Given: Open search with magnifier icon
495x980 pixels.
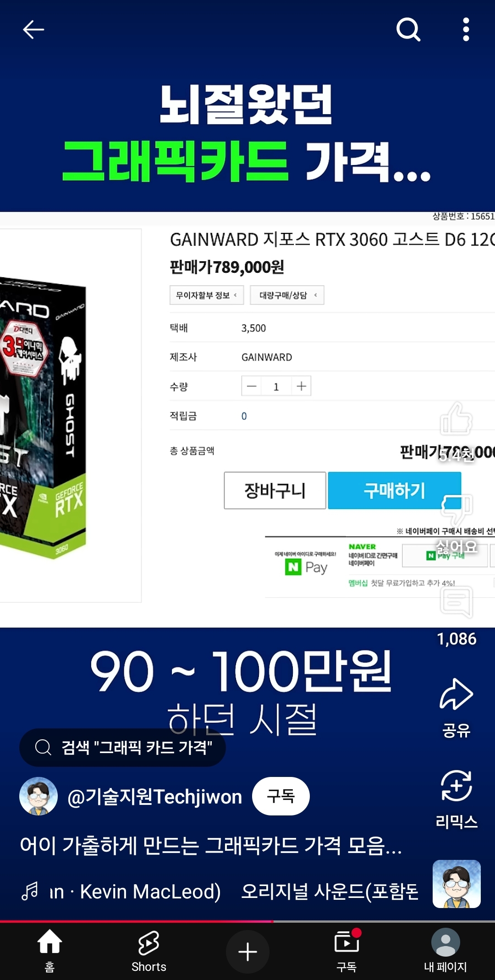Looking at the screenshot, I should tap(408, 30).
